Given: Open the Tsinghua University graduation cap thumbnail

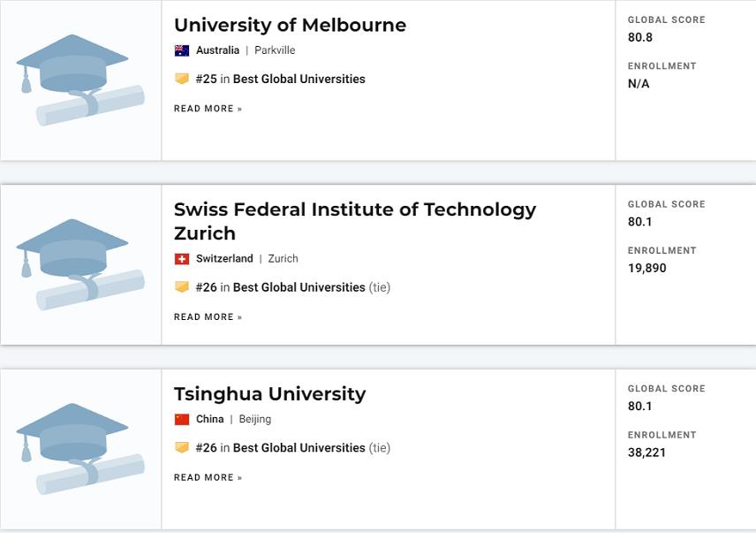Looking at the screenshot, I should point(80,449).
